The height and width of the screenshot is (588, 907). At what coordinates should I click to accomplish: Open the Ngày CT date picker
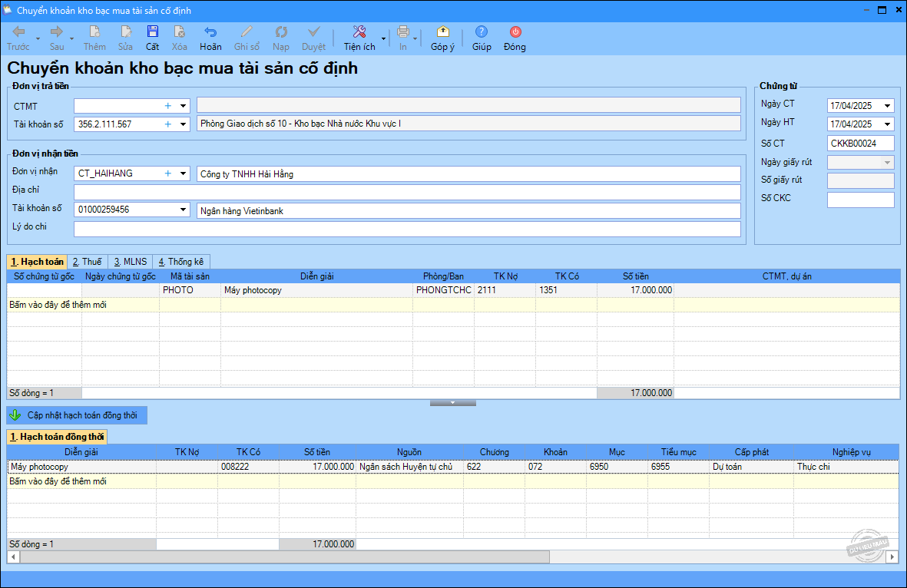click(887, 106)
